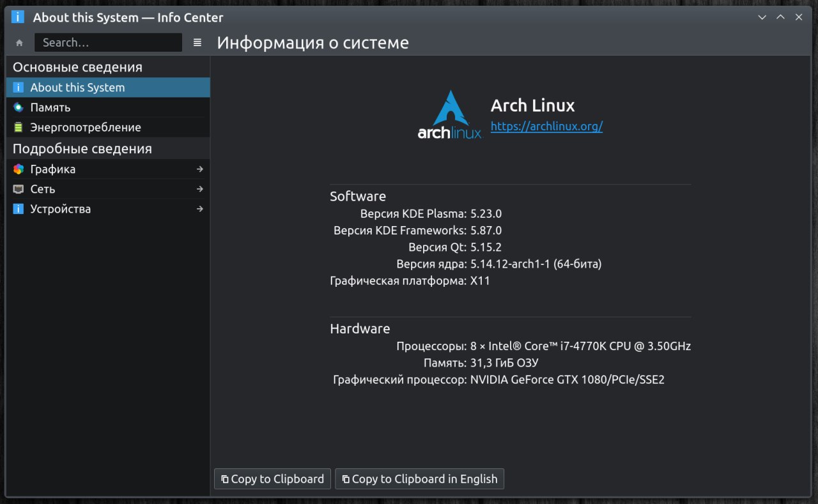Open the Сеть section
The width and height of the screenshot is (818, 504).
pos(108,189)
